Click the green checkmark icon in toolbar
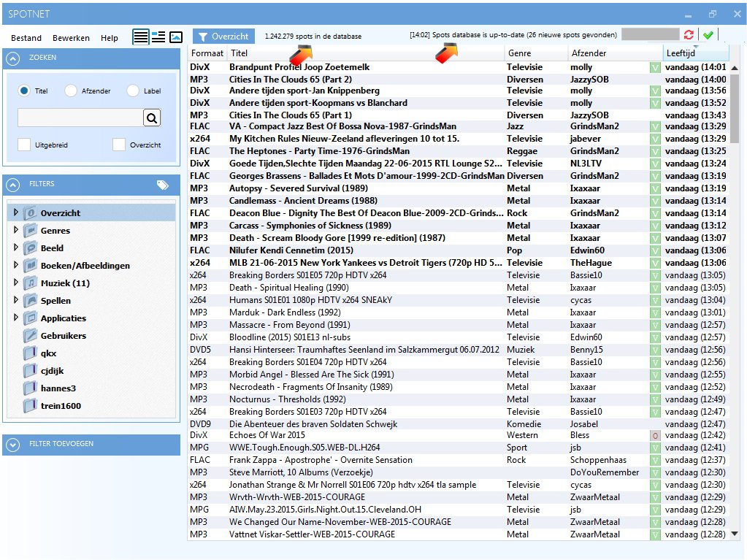This screenshot has height=560, width=747. coord(708,35)
